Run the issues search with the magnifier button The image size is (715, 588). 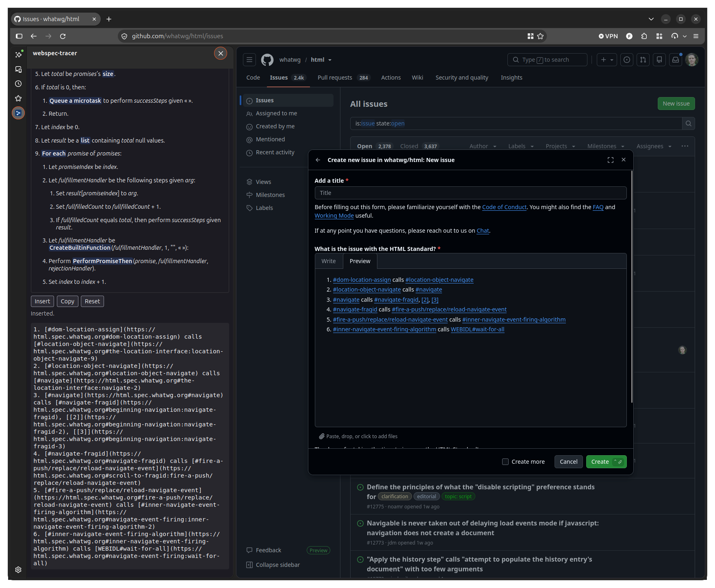coord(689,123)
